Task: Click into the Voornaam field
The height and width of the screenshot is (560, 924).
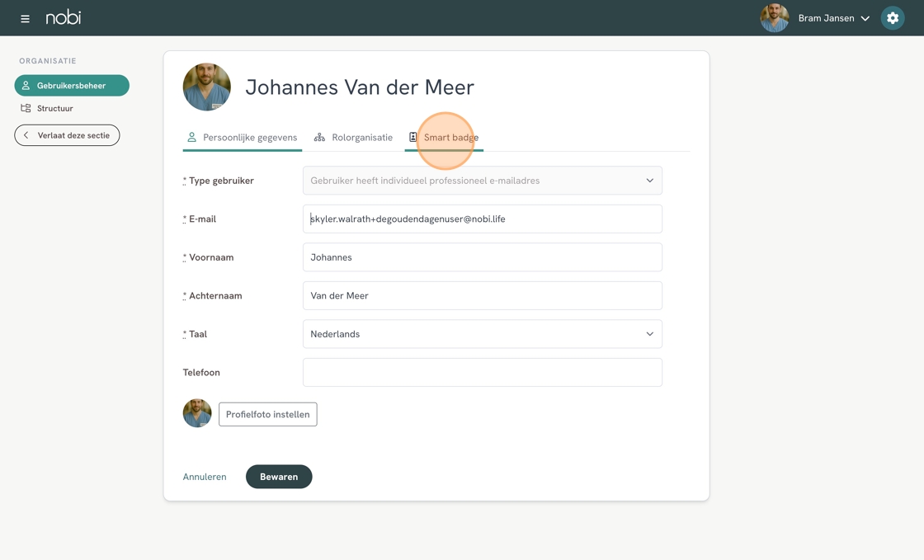Action: [x=482, y=257]
